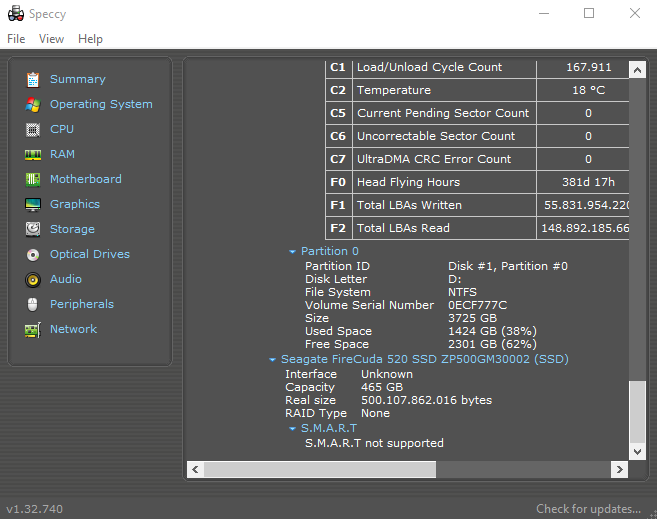Click the 381d 17h value
This screenshot has height=519, width=657.
click(588, 182)
